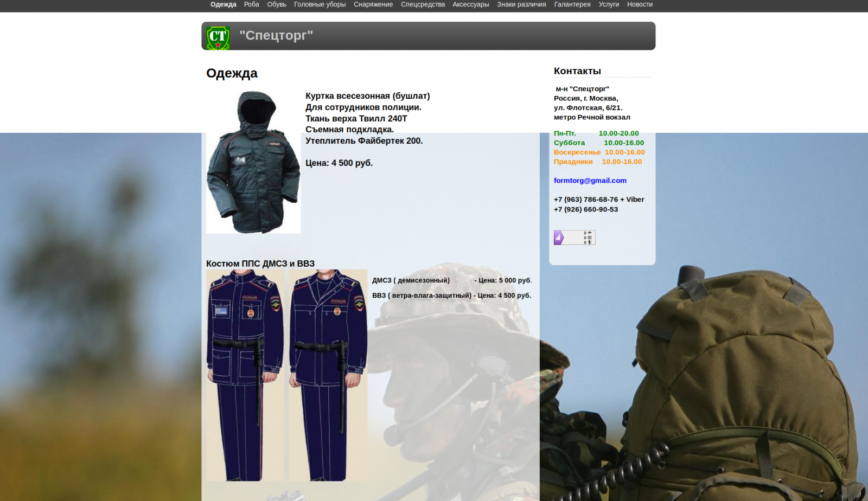
Task: Open Головные уборы category
Action: pyautogui.click(x=320, y=4)
